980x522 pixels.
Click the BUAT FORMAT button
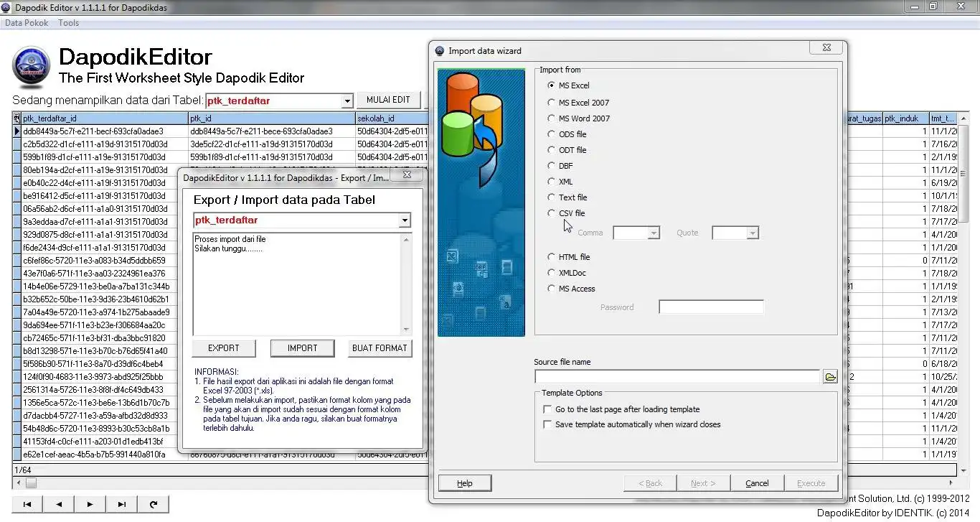click(x=380, y=348)
